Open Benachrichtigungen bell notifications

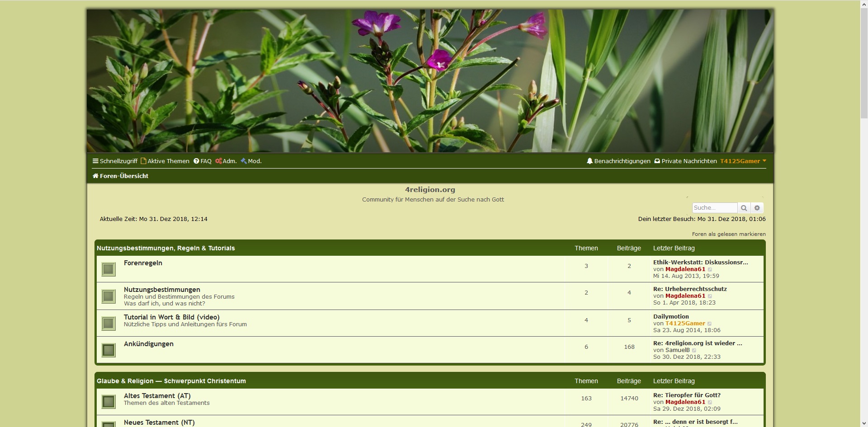[x=618, y=161]
